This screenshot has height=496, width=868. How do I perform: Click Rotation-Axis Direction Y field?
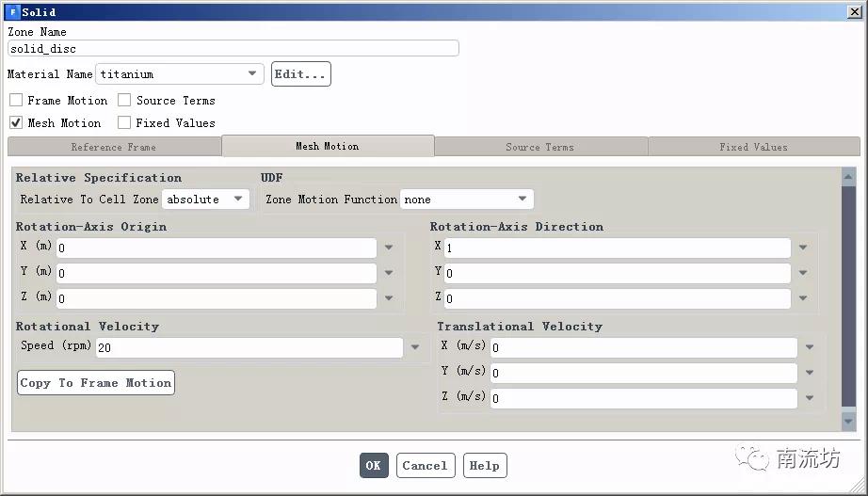click(618, 274)
